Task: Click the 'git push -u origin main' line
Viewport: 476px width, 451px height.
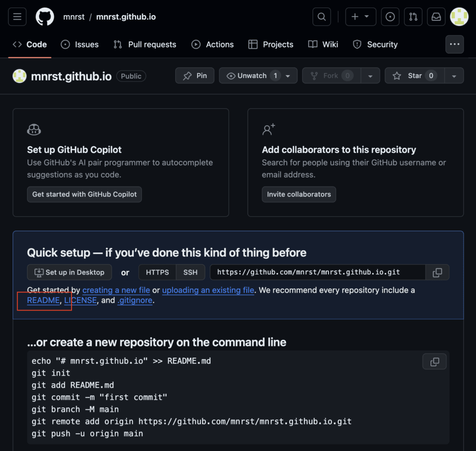Action: click(x=87, y=434)
